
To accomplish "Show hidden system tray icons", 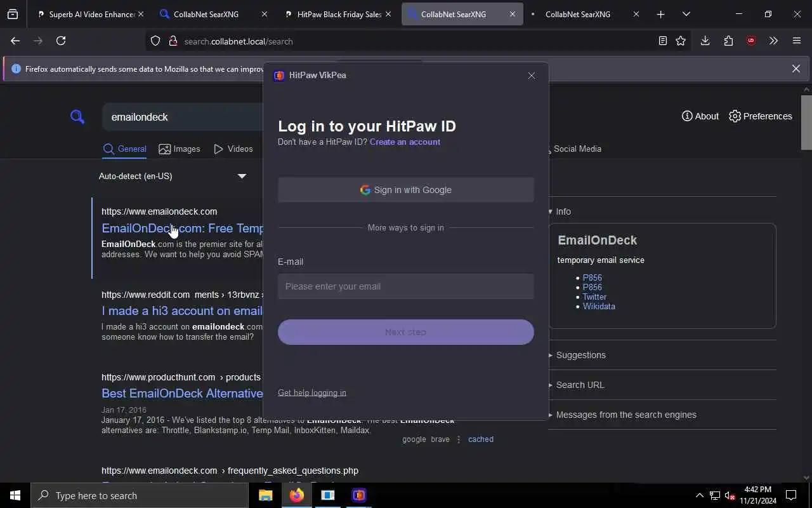I will tap(700, 495).
